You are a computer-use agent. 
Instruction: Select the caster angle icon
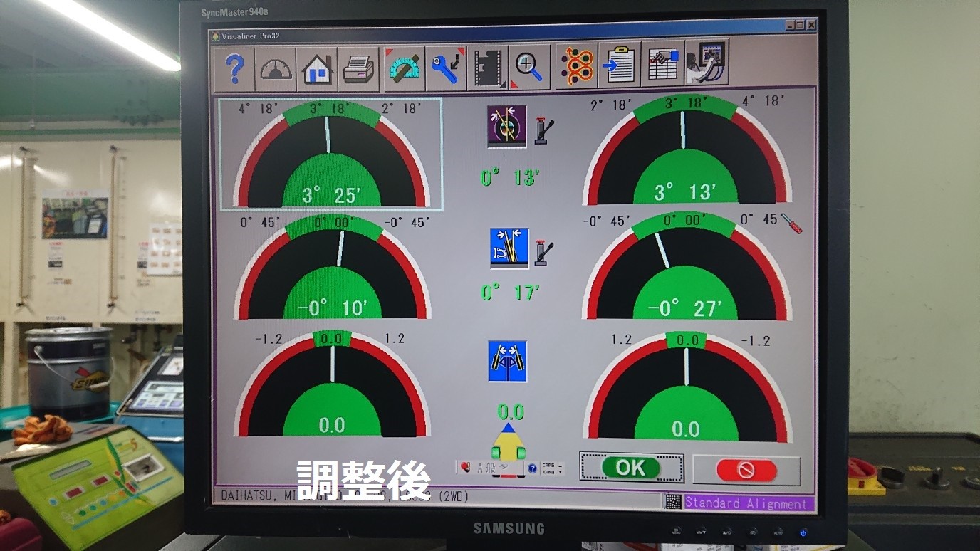click(x=507, y=126)
